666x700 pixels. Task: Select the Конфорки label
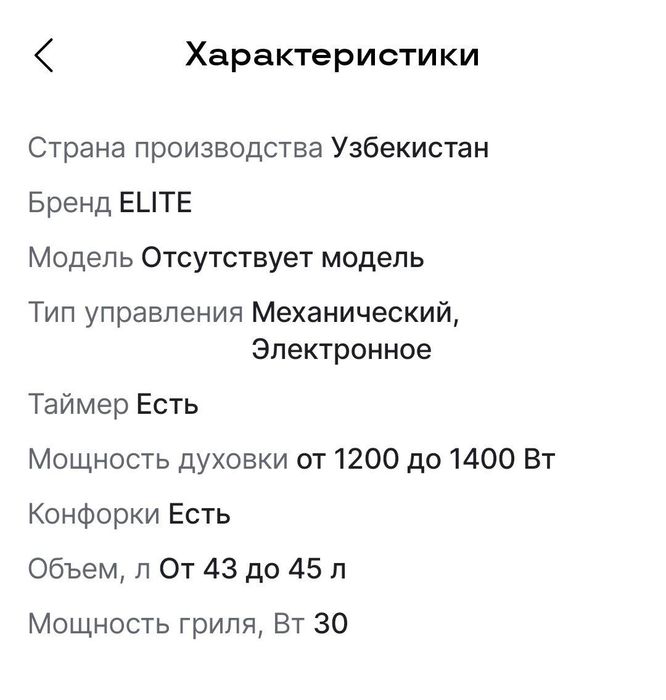94,514
